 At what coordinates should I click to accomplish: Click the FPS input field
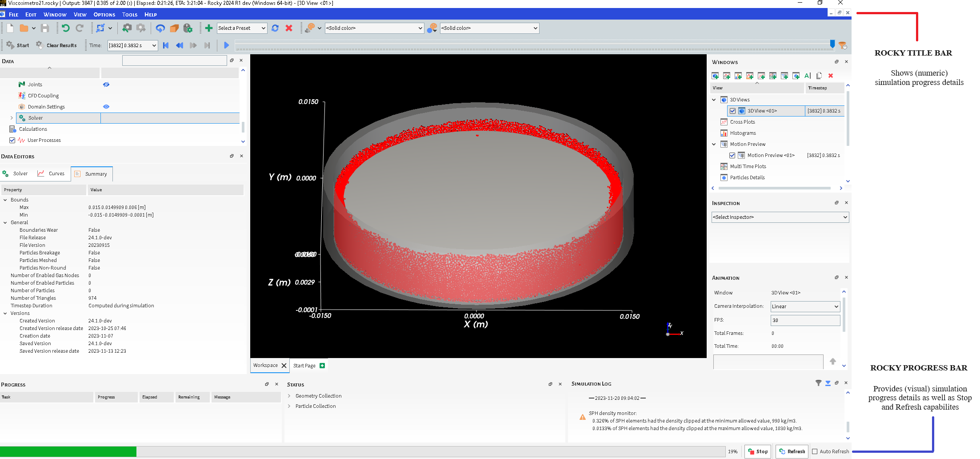coord(805,320)
